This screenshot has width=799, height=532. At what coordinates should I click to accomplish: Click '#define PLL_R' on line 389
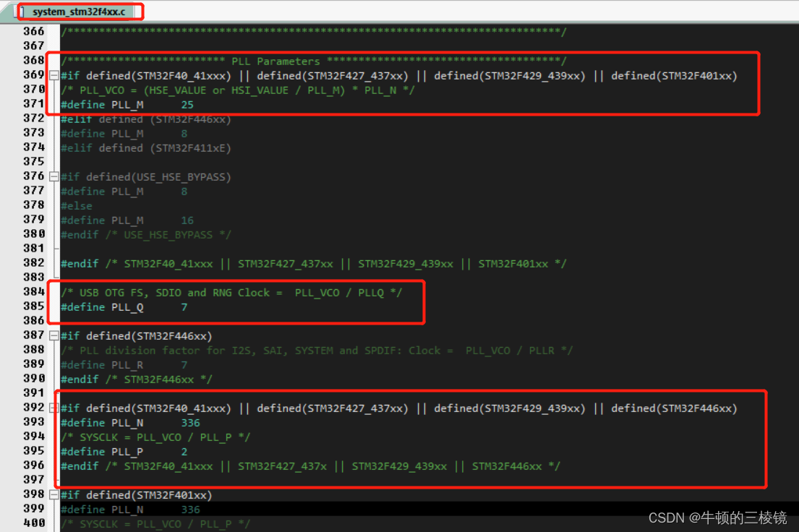click(102, 365)
